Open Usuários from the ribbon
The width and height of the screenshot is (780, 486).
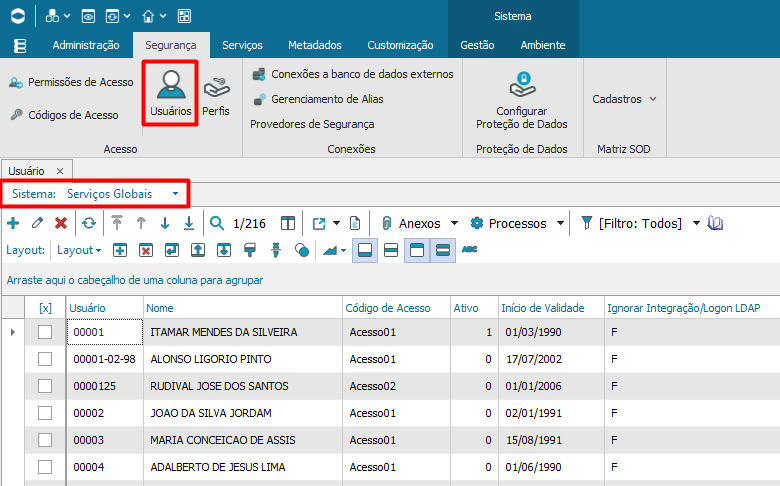[171, 94]
